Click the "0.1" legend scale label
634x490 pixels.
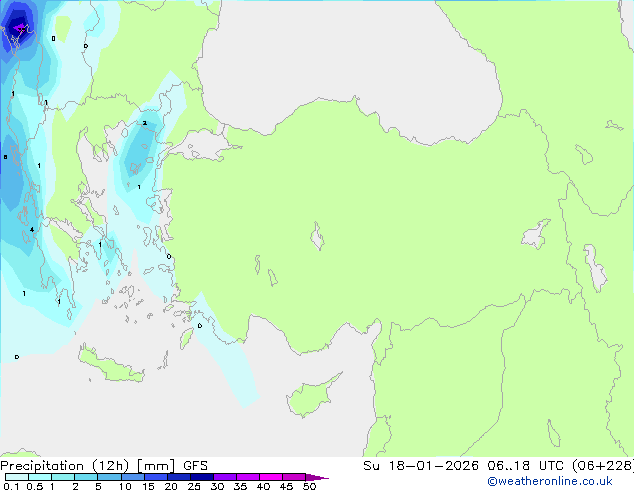pyautogui.click(x=11, y=486)
